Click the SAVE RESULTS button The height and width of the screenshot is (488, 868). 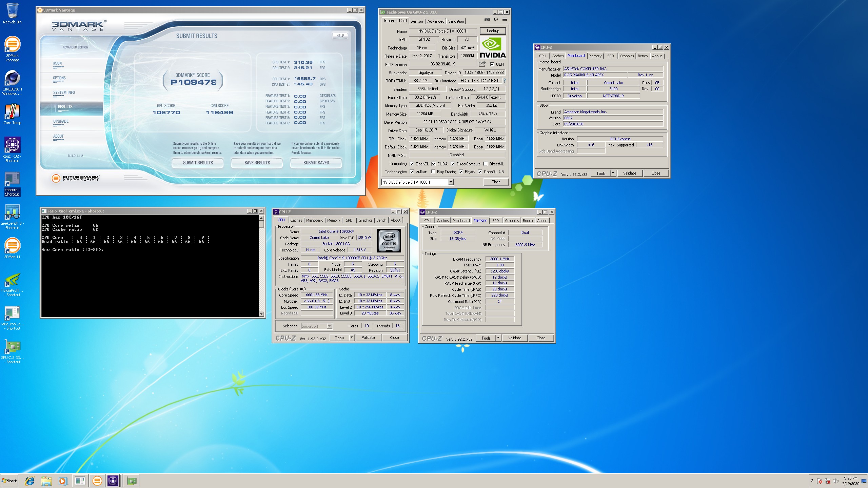click(x=257, y=163)
